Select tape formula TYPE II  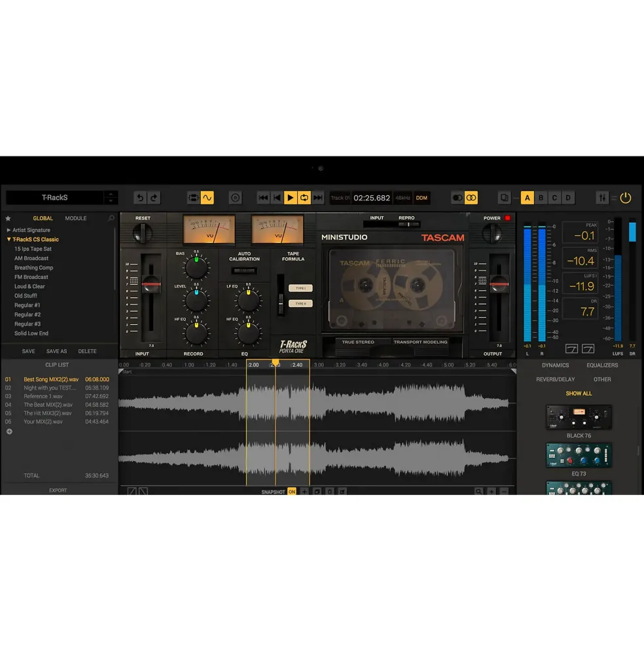[300, 304]
